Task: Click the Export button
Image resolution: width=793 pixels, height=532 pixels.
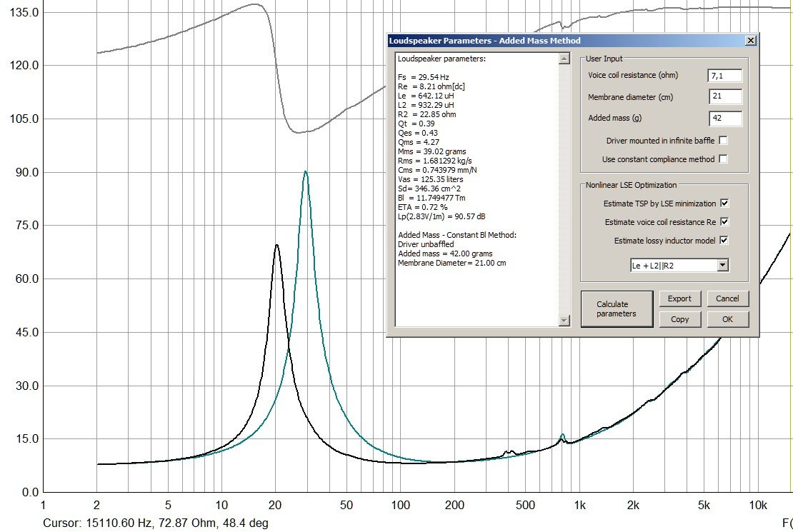Action: [679, 298]
